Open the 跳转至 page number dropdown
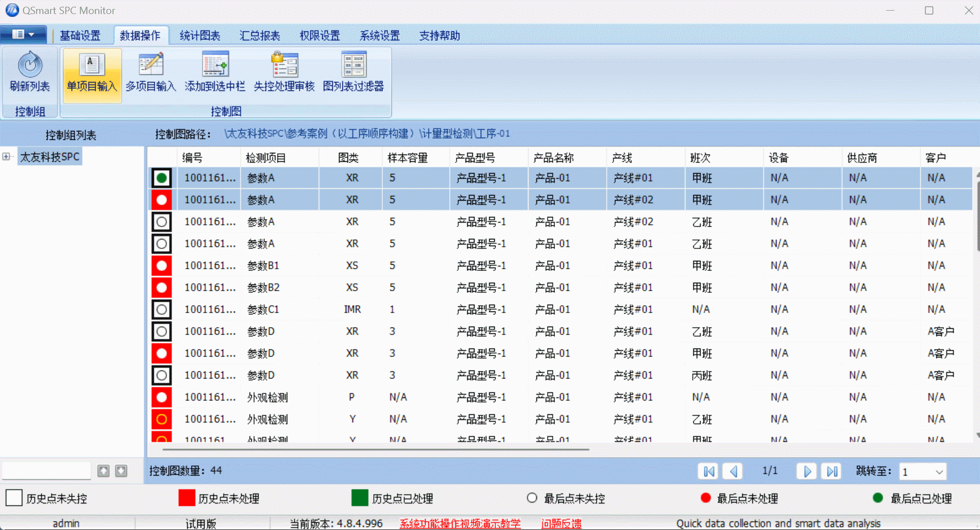The image size is (980, 530). pyautogui.click(x=939, y=471)
